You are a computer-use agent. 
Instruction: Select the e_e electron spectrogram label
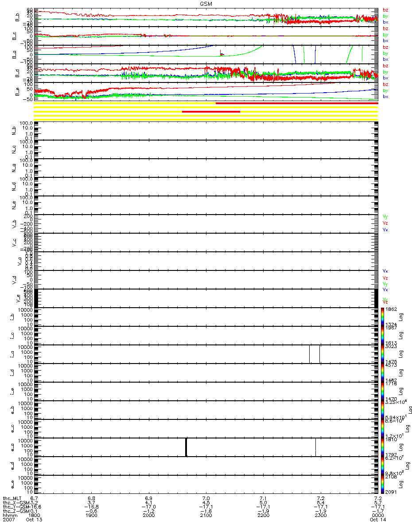(x=13, y=485)
